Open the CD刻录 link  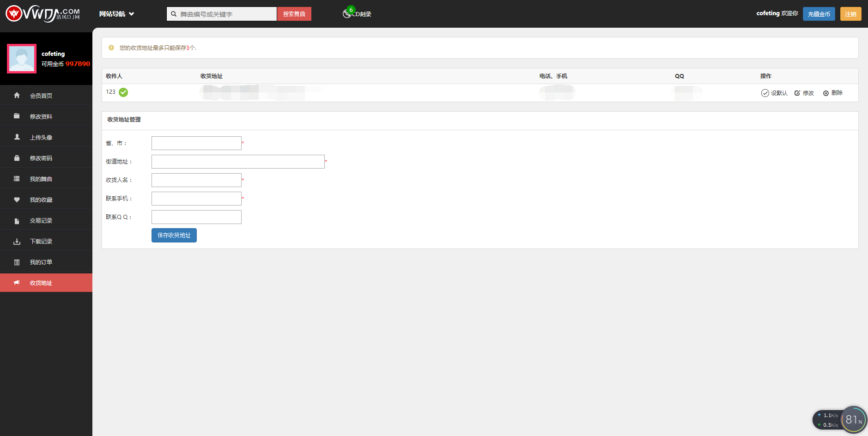(x=361, y=14)
